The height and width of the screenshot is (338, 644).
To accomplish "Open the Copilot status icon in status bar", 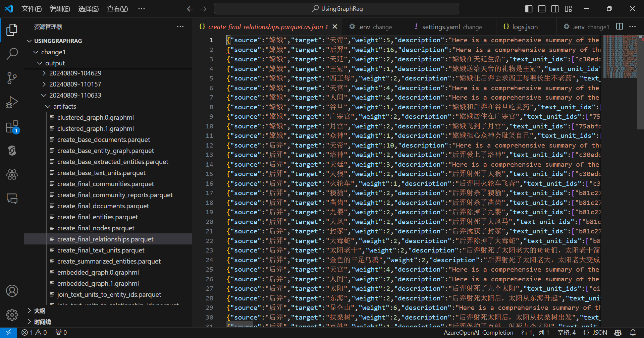I will 618,332.
